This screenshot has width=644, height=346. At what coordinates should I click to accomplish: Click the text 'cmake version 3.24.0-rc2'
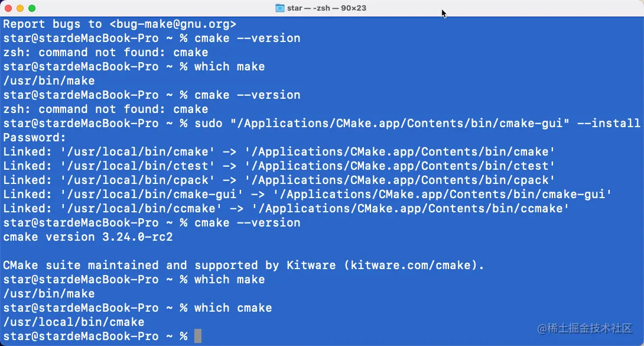point(88,237)
